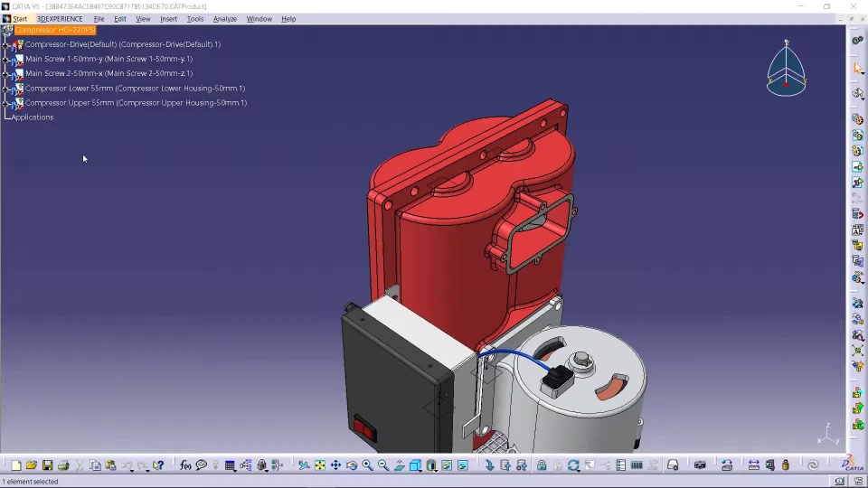Expand the Compressor-Drive(Default) tree node

click(x=5, y=44)
